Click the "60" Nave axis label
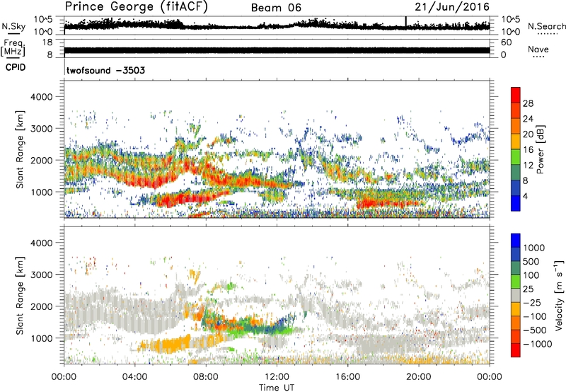This screenshot has width=566, height=392. tap(507, 42)
